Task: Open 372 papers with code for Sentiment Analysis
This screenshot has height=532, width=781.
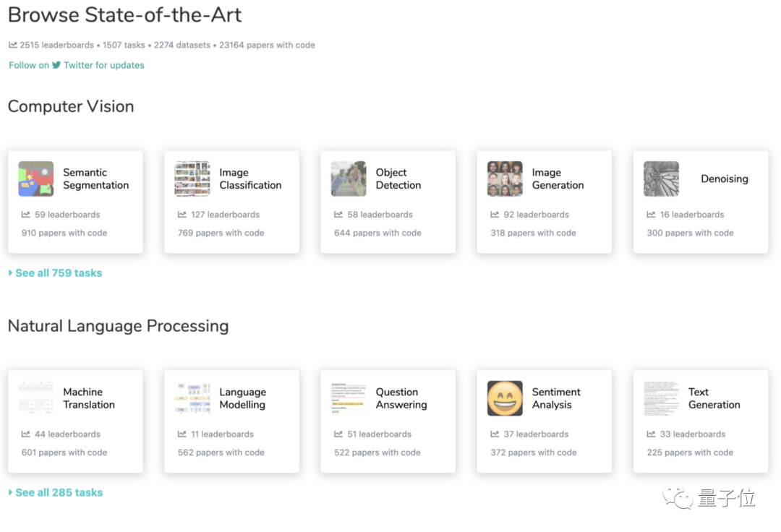Action: tap(534, 452)
